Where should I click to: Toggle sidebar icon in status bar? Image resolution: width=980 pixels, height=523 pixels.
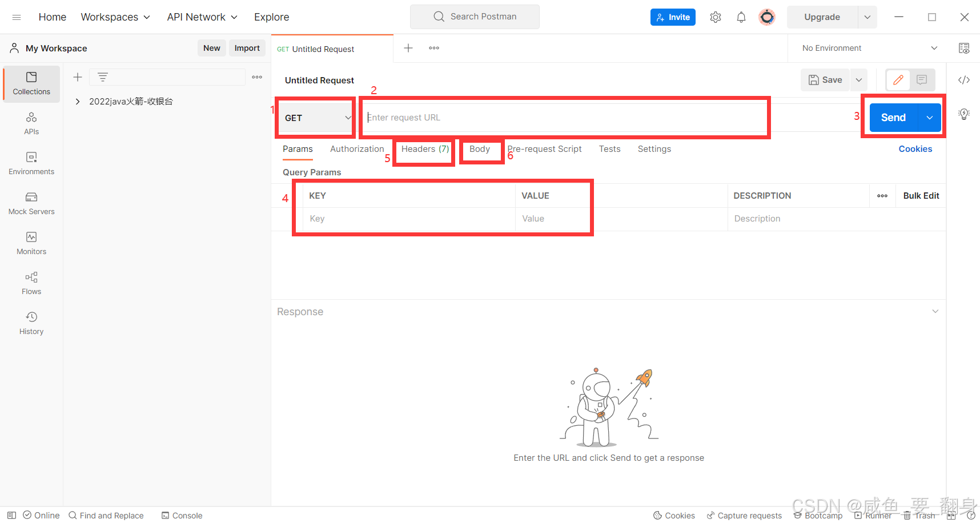click(x=11, y=516)
